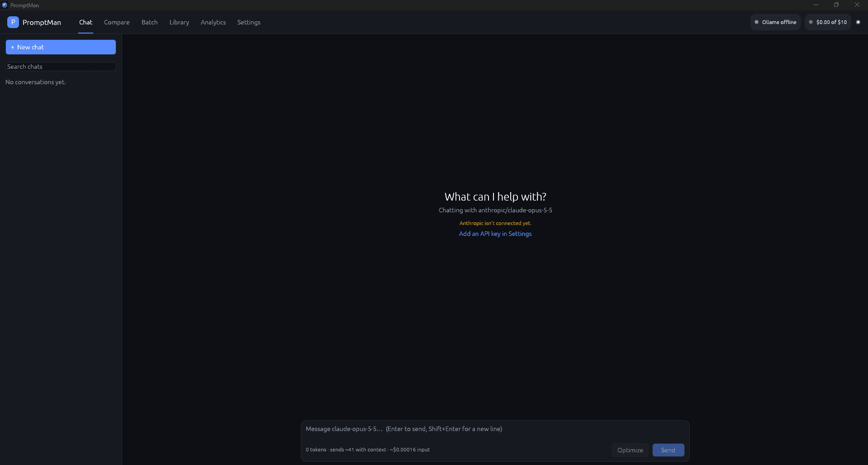
Task: Click the 'What can I help with?' heading
Action: click(x=495, y=197)
